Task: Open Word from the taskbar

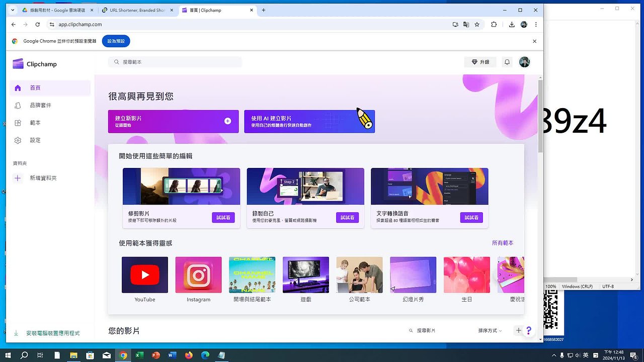Action: 172,355
